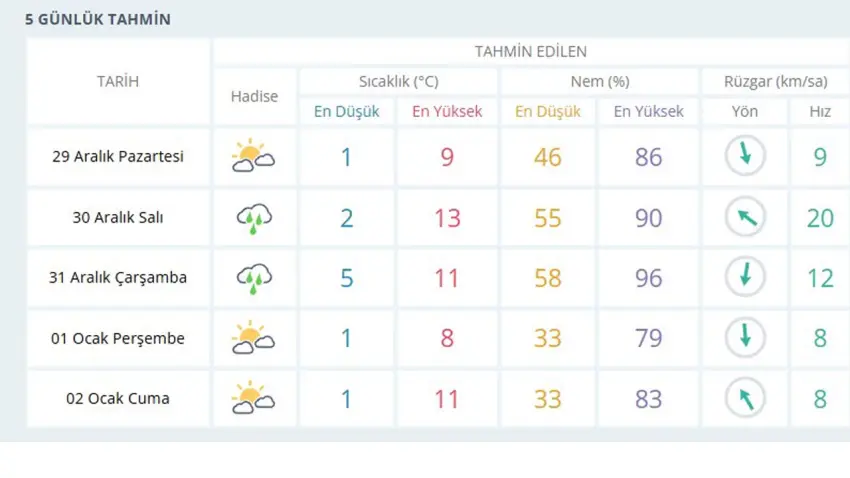
Task: Click the wind direction arrow for 01 Ocak
Action: [x=745, y=338]
